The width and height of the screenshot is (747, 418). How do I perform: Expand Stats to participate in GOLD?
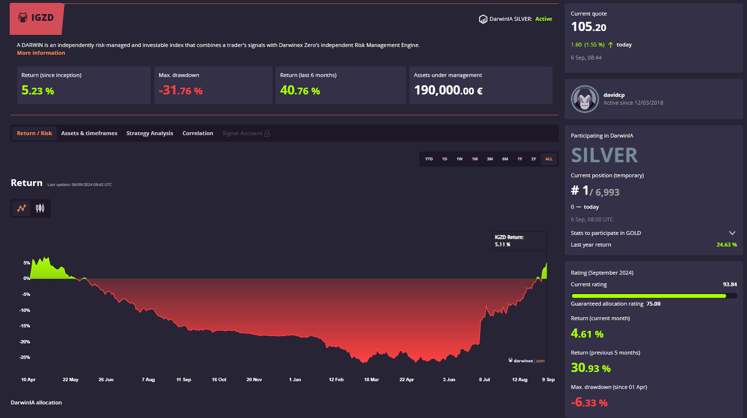click(731, 233)
